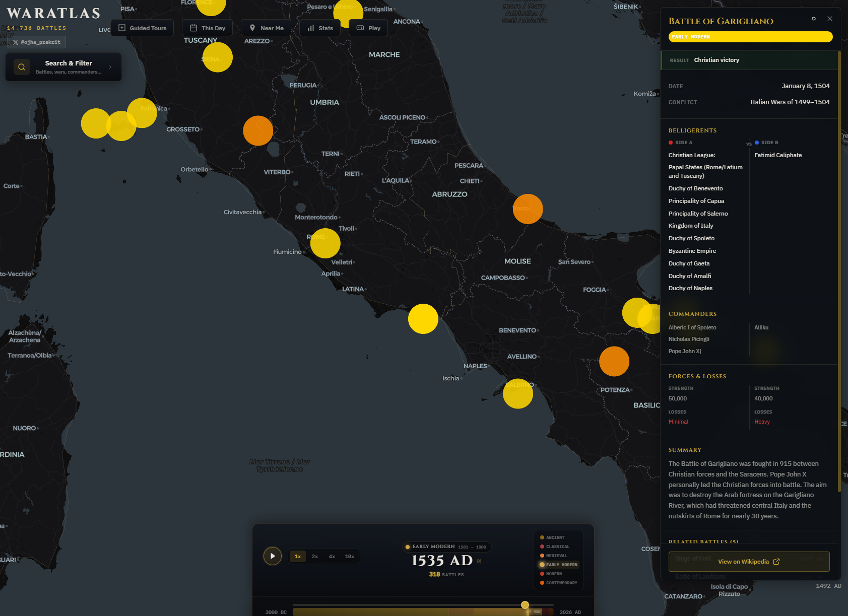The height and width of the screenshot is (616, 848).
Task: Choose the Ancient era in the legend
Action: pos(555,537)
